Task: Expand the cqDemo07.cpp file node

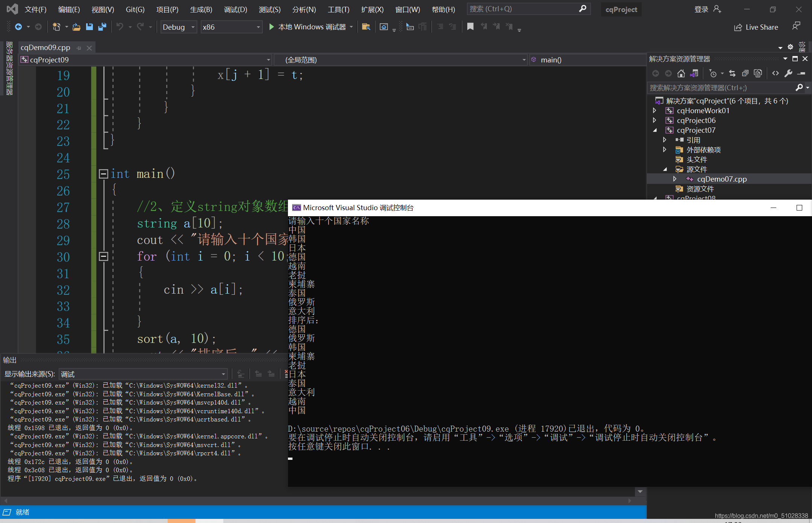Action: (x=675, y=179)
